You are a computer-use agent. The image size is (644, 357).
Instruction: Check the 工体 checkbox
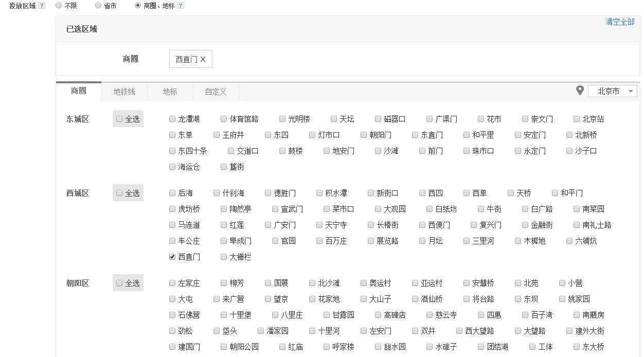click(x=532, y=347)
